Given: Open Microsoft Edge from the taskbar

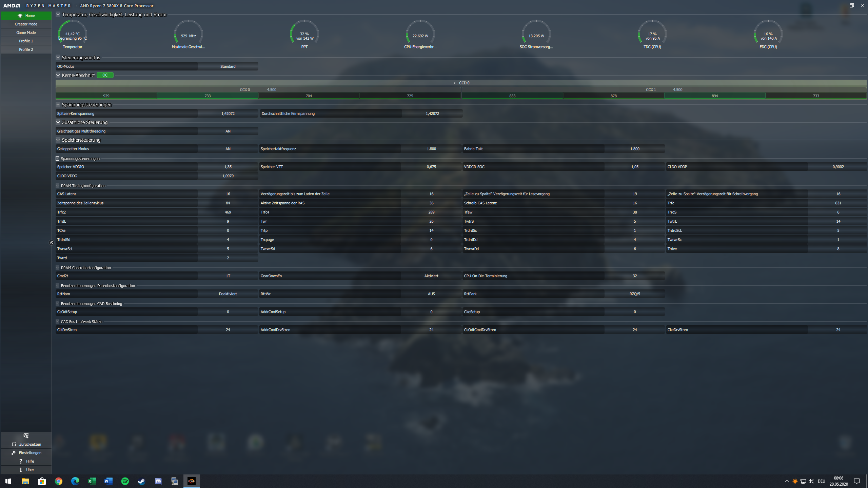Looking at the screenshot, I should click(x=75, y=481).
